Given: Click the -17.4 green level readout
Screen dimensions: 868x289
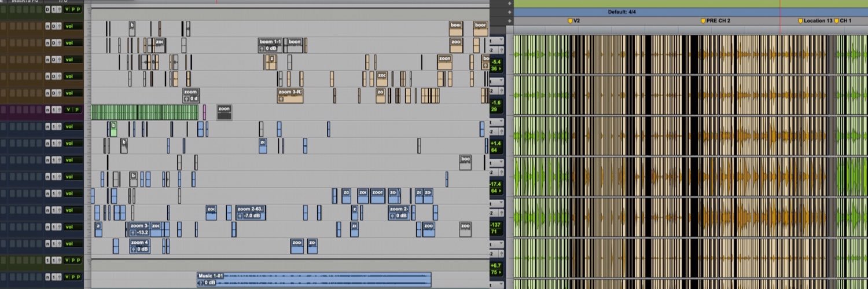Looking at the screenshot, I should (496, 184).
